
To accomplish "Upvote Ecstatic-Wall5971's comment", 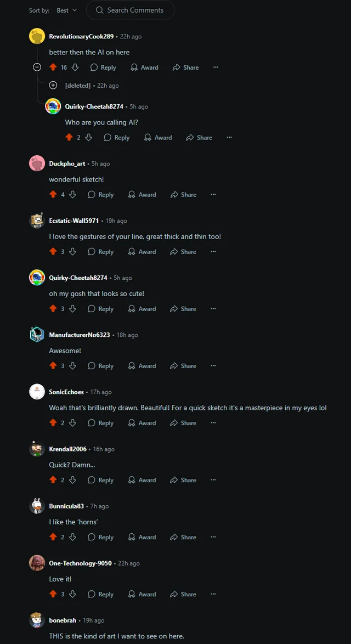I will [x=53, y=252].
